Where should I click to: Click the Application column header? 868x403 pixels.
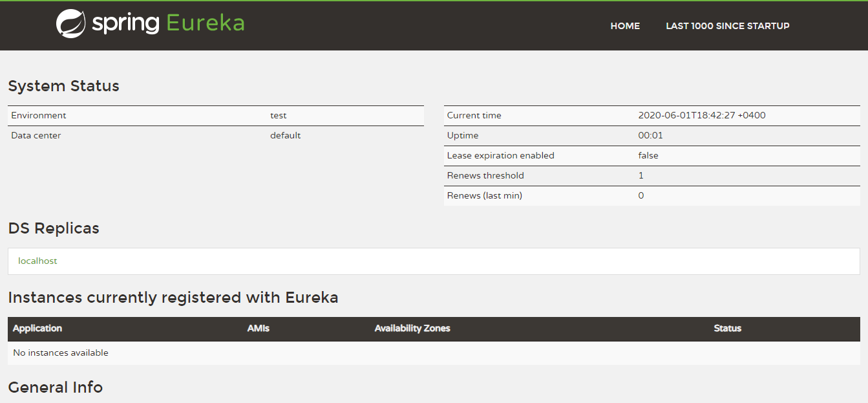37,328
